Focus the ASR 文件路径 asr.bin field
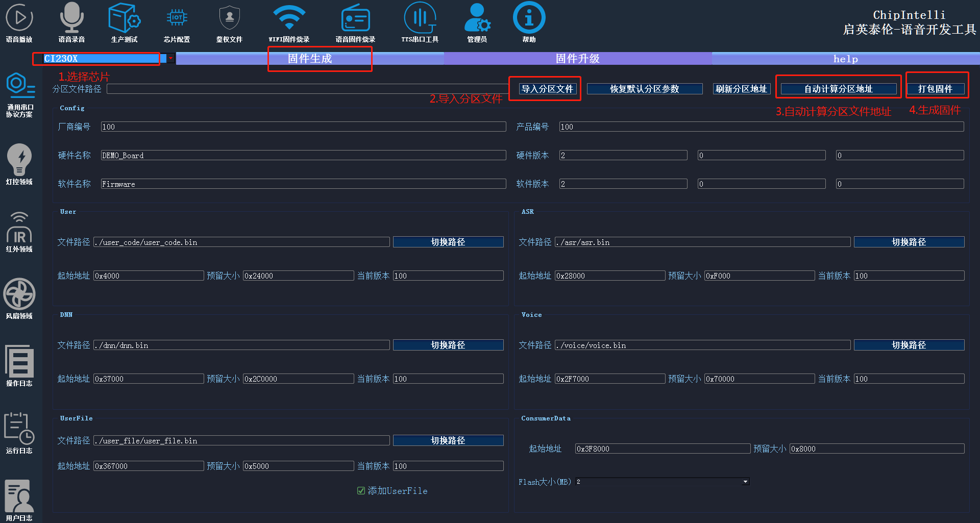The image size is (980, 523). point(703,242)
